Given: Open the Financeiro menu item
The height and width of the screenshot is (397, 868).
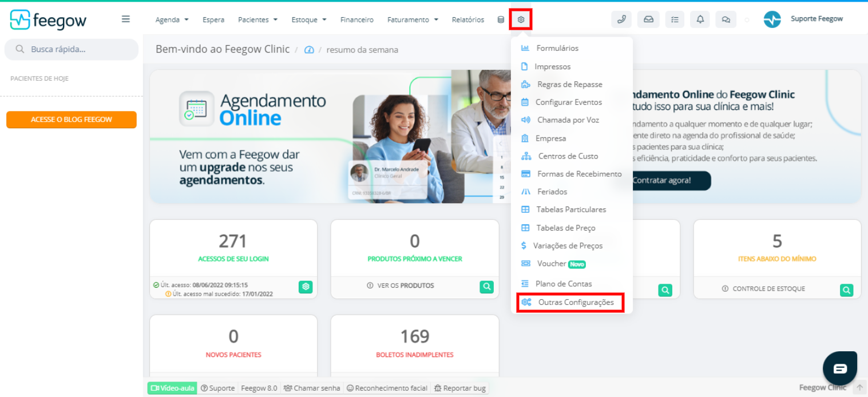Looking at the screenshot, I should (x=356, y=19).
